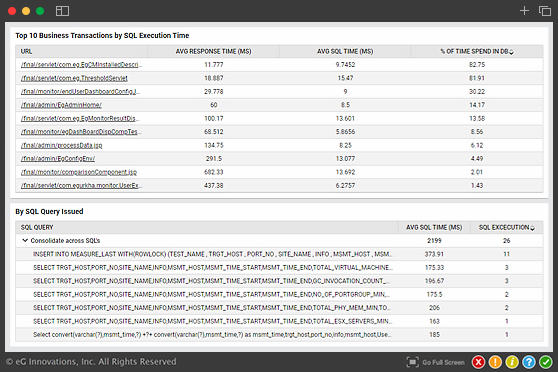
Task: Click the orange major alert icon
Action: (x=495, y=362)
